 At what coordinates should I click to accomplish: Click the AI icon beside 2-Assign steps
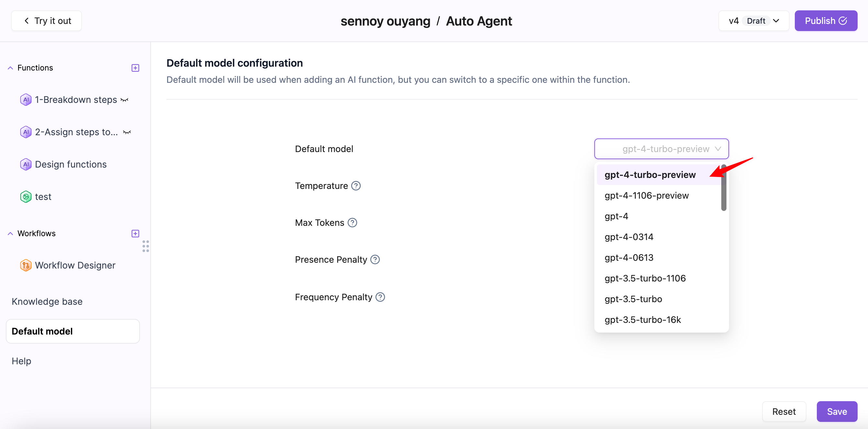tap(26, 132)
